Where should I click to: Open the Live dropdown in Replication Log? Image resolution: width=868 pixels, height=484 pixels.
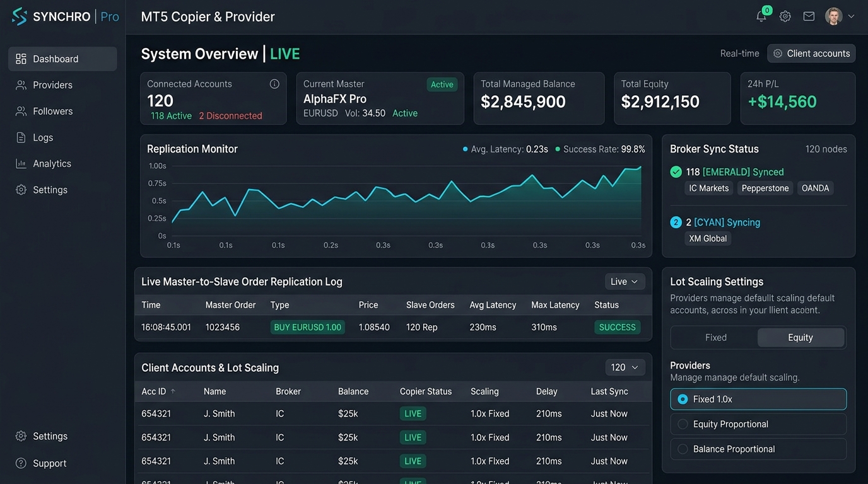coord(625,282)
